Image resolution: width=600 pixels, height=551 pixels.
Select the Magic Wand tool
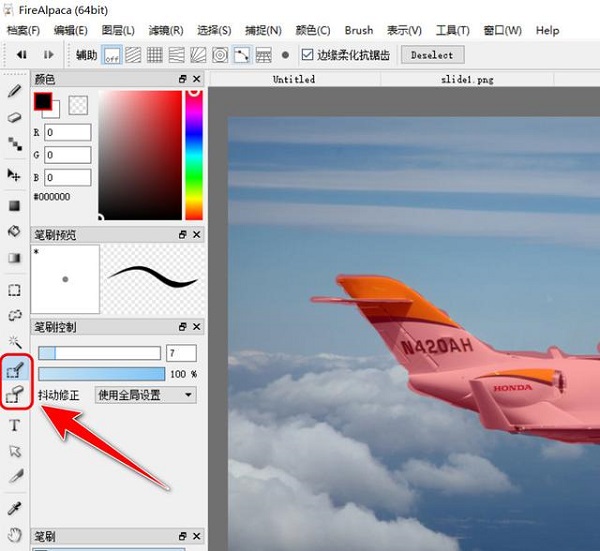(x=15, y=341)
